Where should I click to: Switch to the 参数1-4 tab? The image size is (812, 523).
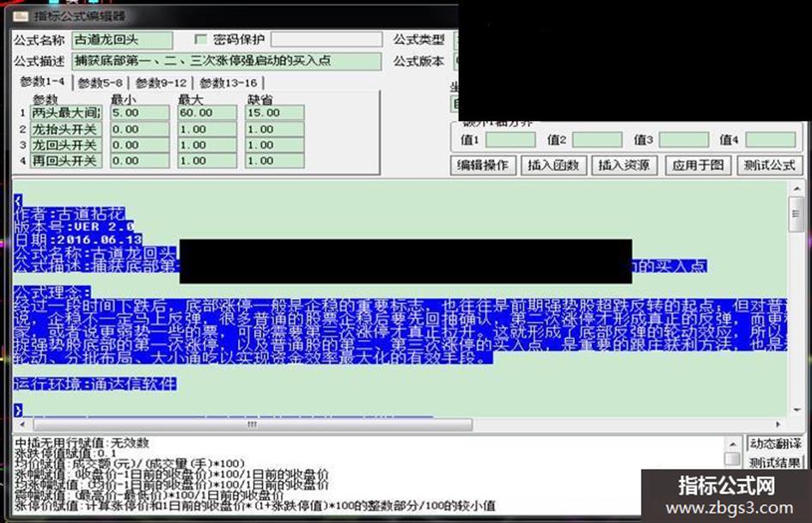click(42, 82)
